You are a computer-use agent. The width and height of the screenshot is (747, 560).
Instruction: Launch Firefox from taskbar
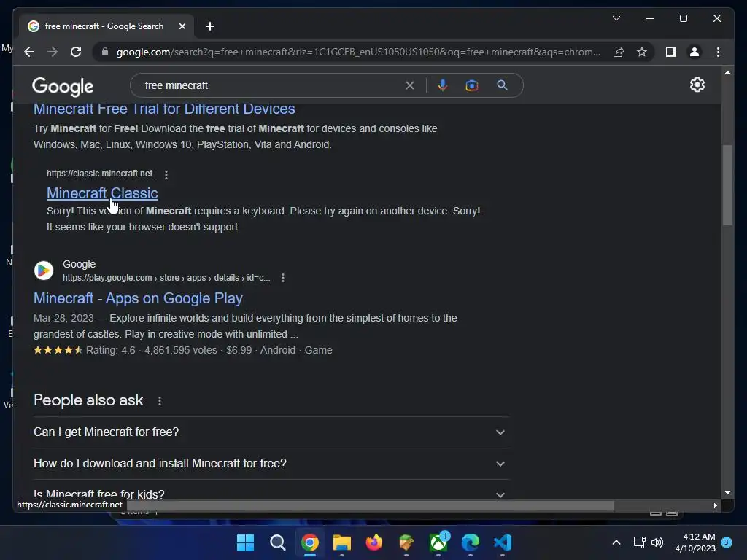coord(374,542)
